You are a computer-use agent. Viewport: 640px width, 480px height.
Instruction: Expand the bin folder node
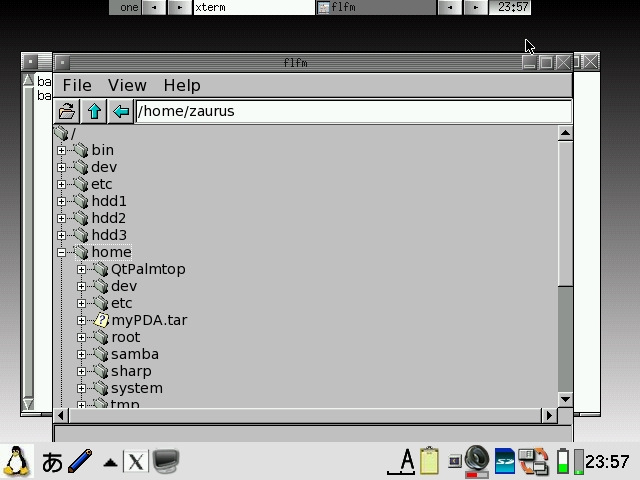click(x=62, y=150)
